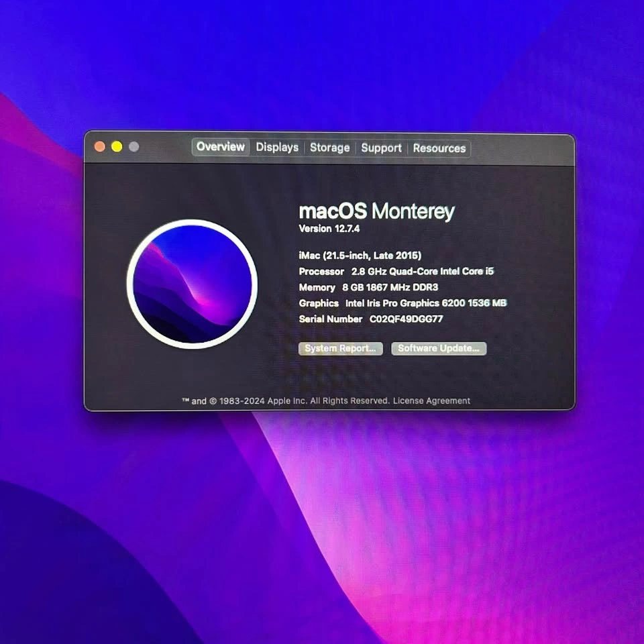Go to the Support tab

(x=381, y=148)
